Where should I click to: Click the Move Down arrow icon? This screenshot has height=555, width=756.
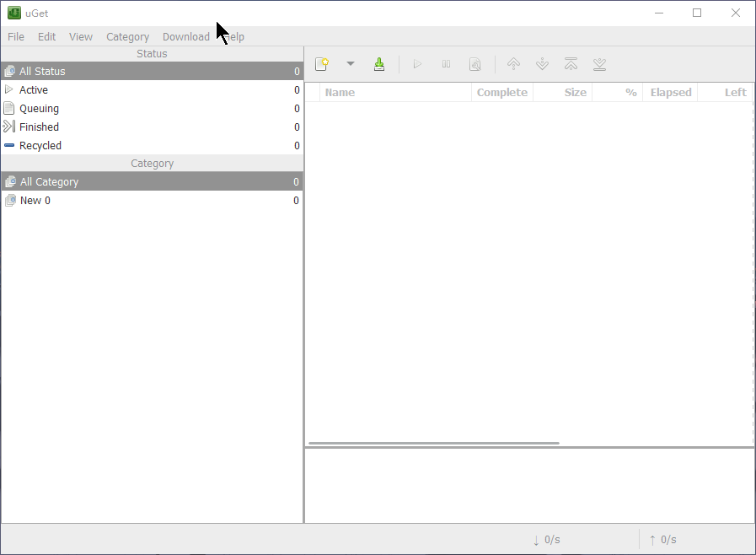coord(542,64)
